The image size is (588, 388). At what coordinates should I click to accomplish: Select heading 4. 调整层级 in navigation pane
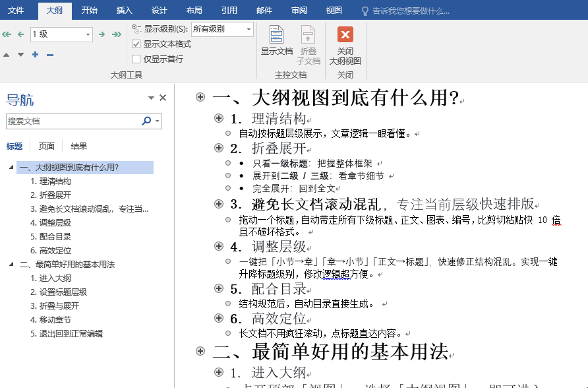(x=50, y=222)
